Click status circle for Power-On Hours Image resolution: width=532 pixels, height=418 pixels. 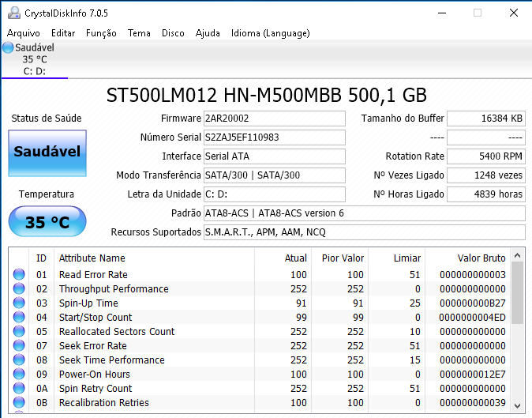coord(19,374)
